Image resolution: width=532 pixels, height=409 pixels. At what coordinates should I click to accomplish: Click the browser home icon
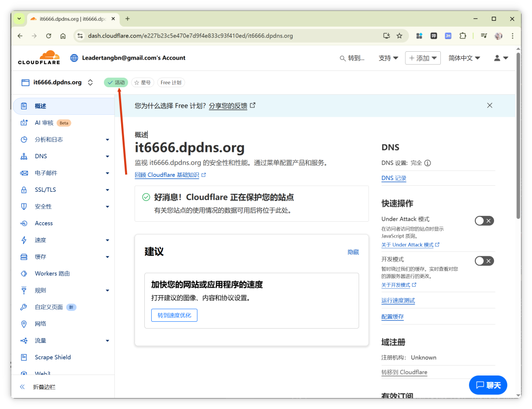[63, 35]
